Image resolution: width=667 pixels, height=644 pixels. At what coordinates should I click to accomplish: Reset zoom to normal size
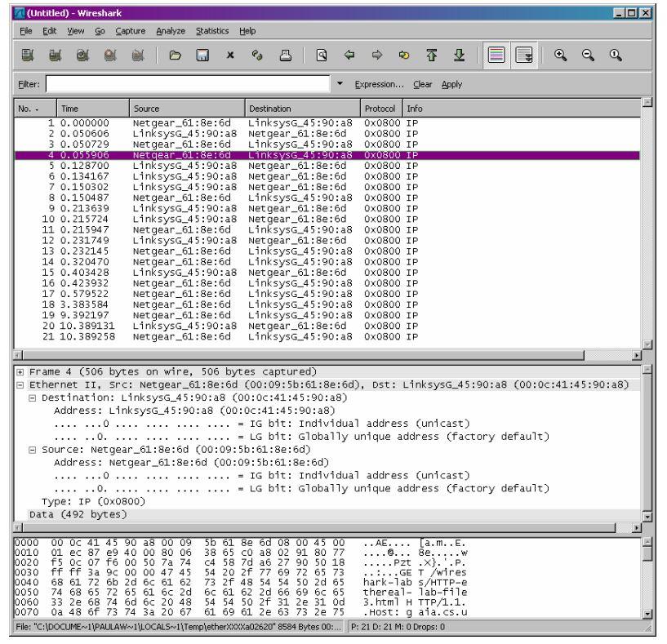pyautogui.click(x=616, y=56)
